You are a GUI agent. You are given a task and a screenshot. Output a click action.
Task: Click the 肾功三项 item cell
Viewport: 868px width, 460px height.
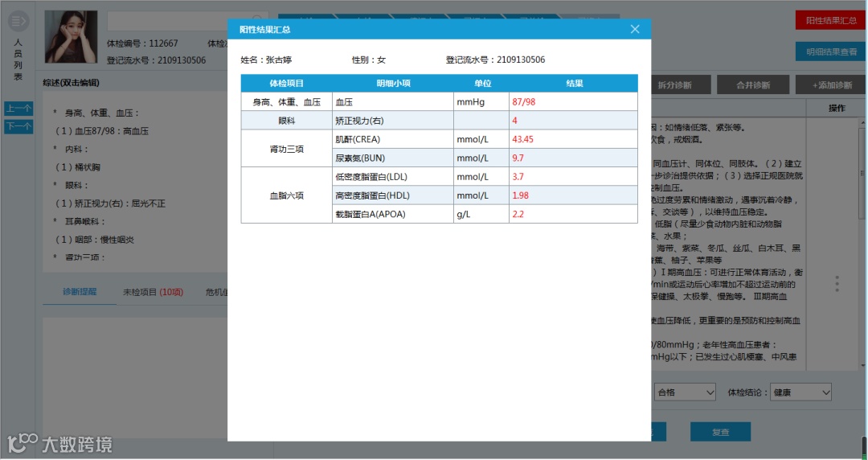coord(287,149)
